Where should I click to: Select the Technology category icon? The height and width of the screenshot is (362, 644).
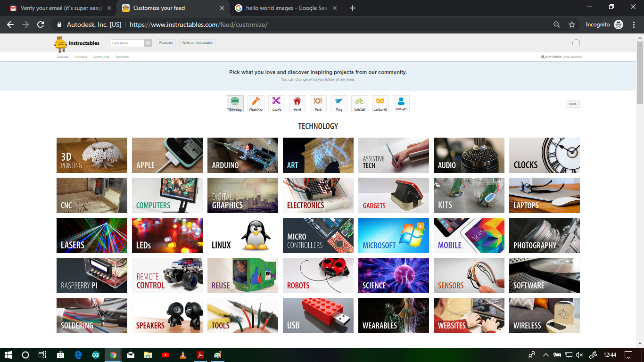(235, 104)
